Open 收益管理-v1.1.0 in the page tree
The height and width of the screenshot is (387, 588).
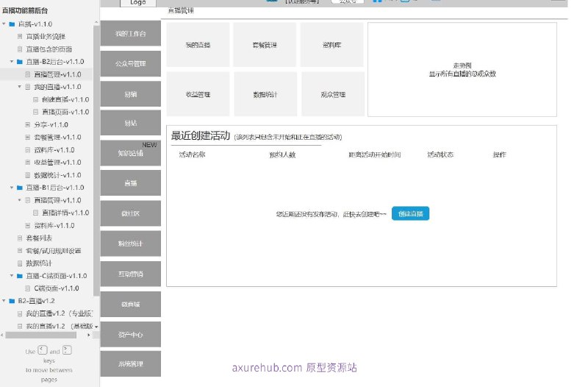(58, 163)
